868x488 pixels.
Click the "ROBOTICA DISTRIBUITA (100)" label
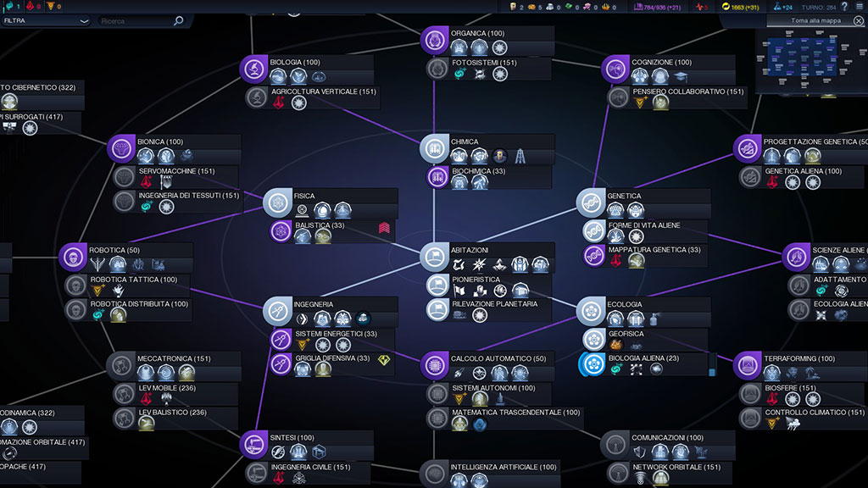[139, 304]
